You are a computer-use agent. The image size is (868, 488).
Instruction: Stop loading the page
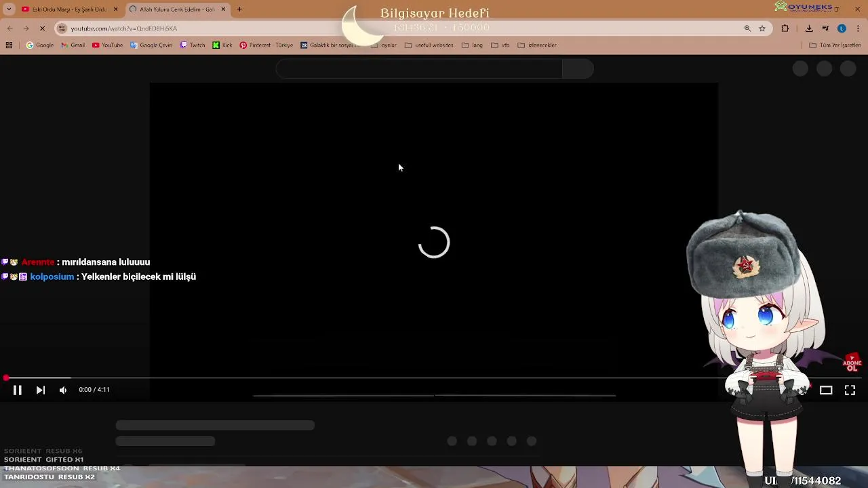42,28
